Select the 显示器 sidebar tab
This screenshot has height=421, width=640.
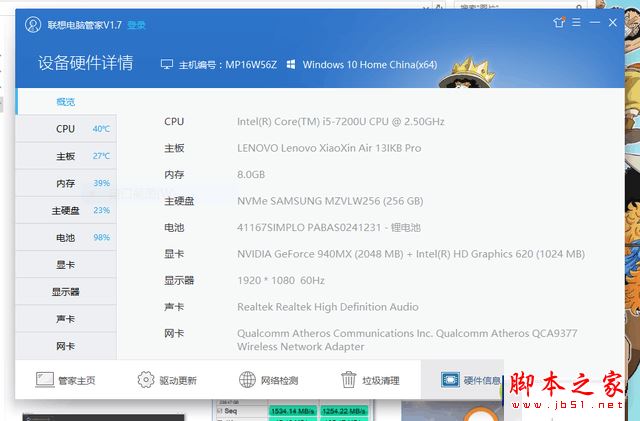pos(66,292)
